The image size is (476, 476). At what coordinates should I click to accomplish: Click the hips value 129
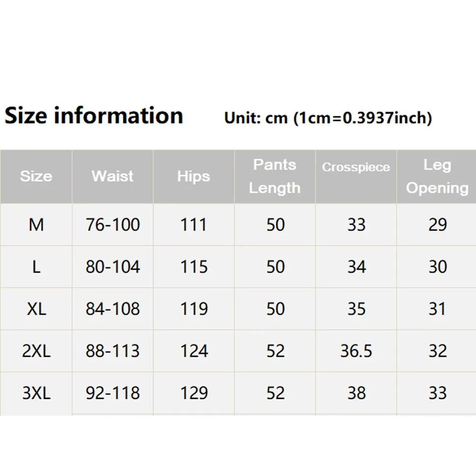point(194,393)
